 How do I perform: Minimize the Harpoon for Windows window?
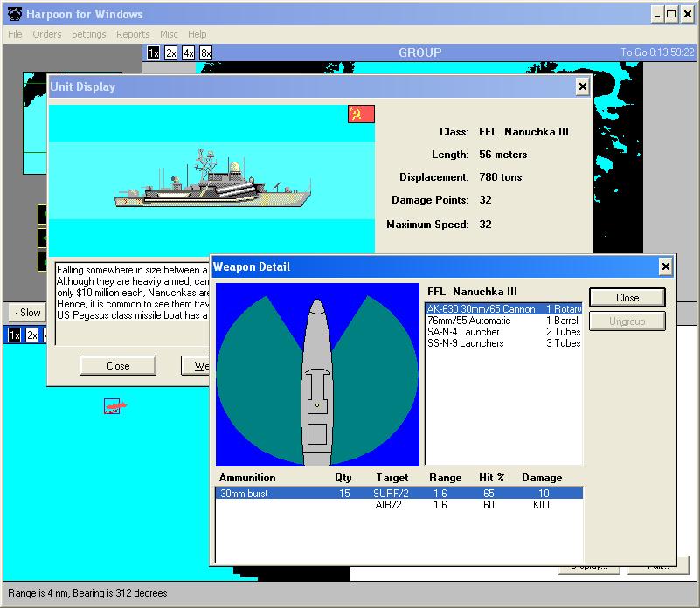(x=656, y=14)
